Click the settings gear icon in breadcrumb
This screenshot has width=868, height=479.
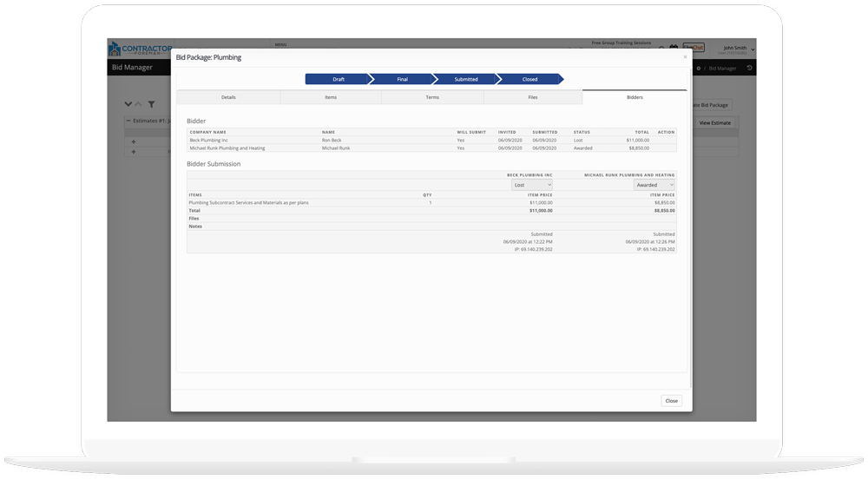(x=699, y=68)
